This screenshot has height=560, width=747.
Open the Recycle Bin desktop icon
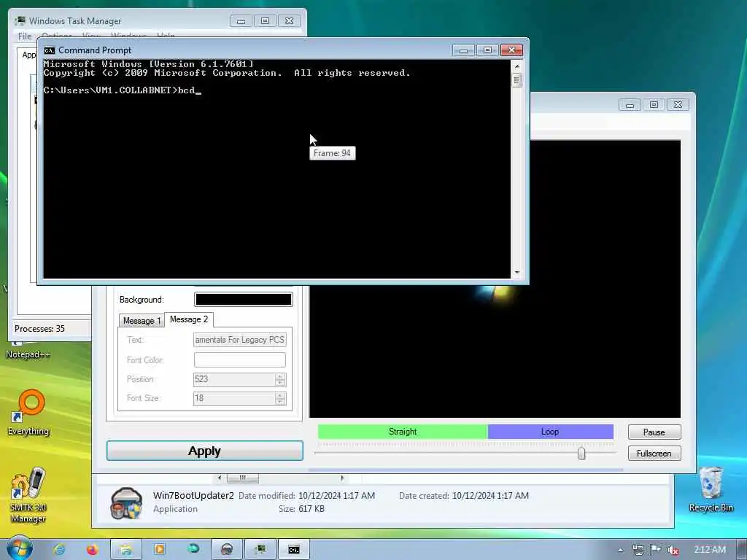click(711, 489)
